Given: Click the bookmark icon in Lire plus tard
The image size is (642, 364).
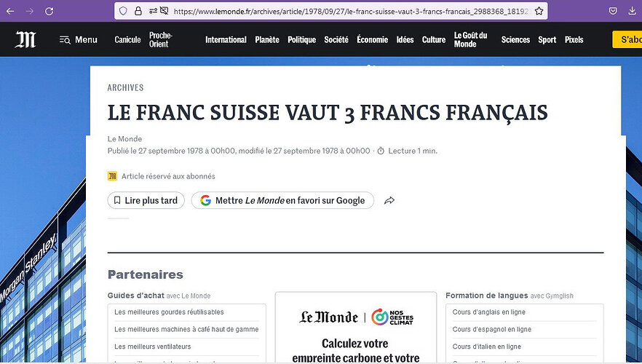Looking at the screenshot, I should coord(117,200).
